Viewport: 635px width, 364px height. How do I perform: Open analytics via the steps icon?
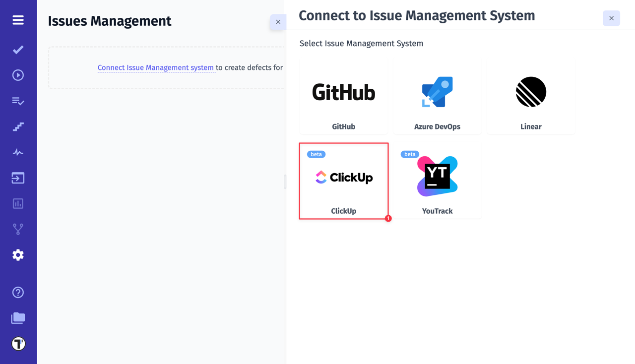tap(18, 126)
